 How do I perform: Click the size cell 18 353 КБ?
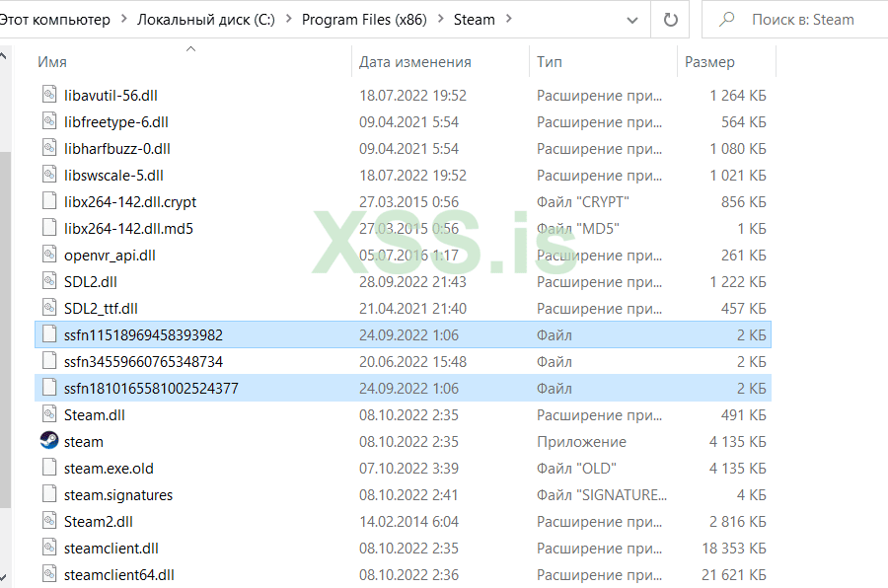(x=734, y=548)
